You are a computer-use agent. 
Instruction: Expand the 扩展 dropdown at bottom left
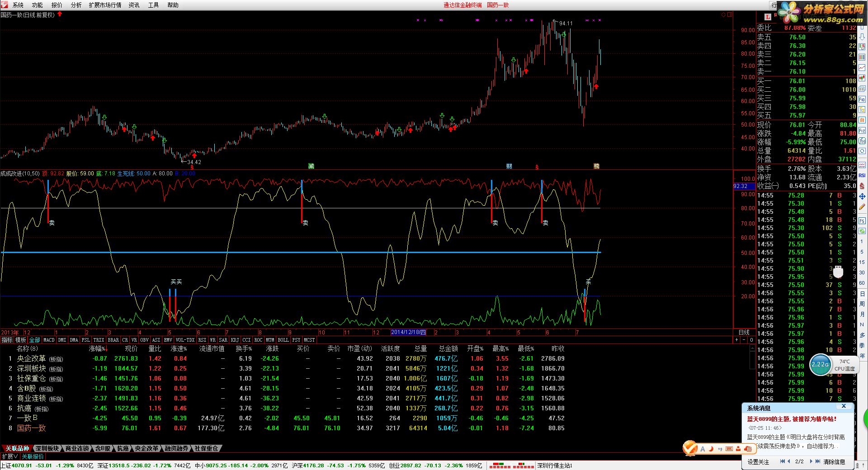pos(9,456)
